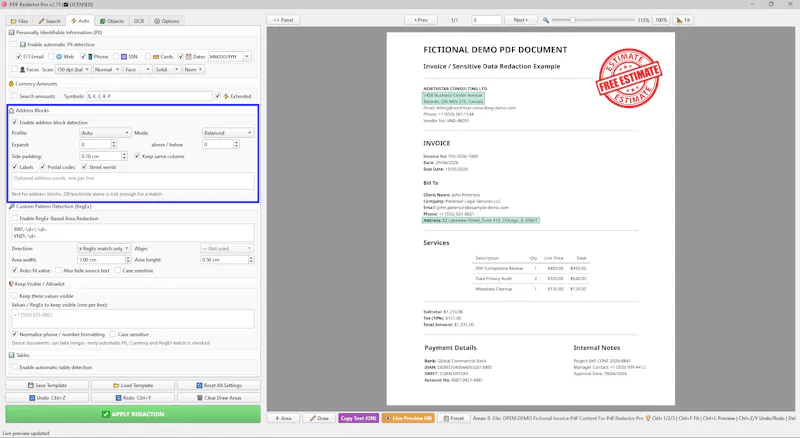Open the Solid fill dropdown
The image size is (800, 438).
click(167, 69)
